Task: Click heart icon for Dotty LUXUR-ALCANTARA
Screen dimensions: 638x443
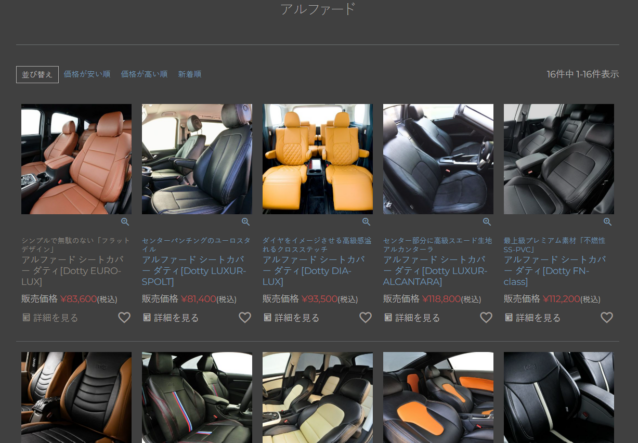Action: coord(486,318)
